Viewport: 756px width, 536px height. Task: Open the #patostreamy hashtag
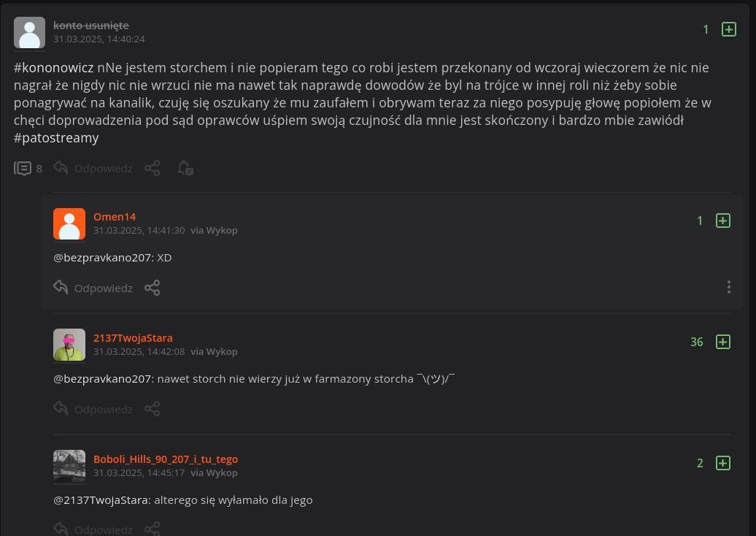[x=56, y=138]
